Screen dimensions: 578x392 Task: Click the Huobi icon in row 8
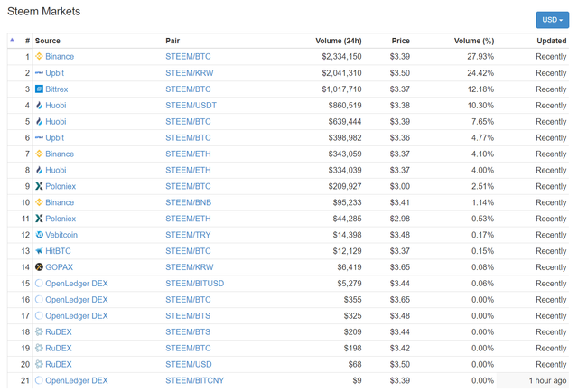39,170
